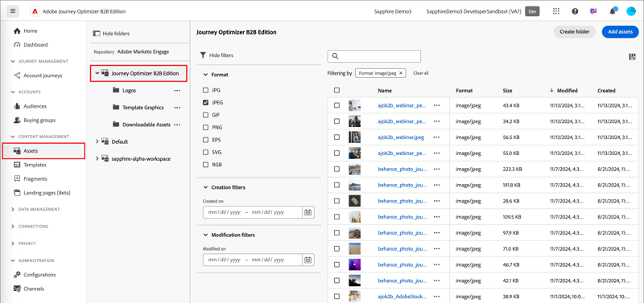The width and height of the screenshot is (644, 303).
Task: Collapse the Creation filters section
Action: coord(205,187)
